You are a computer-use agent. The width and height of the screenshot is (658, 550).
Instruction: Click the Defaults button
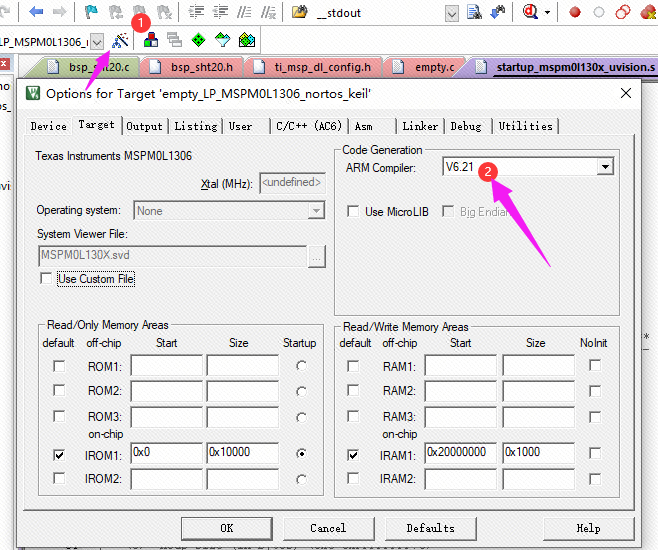pyautogui.click(x=430, y=528)
